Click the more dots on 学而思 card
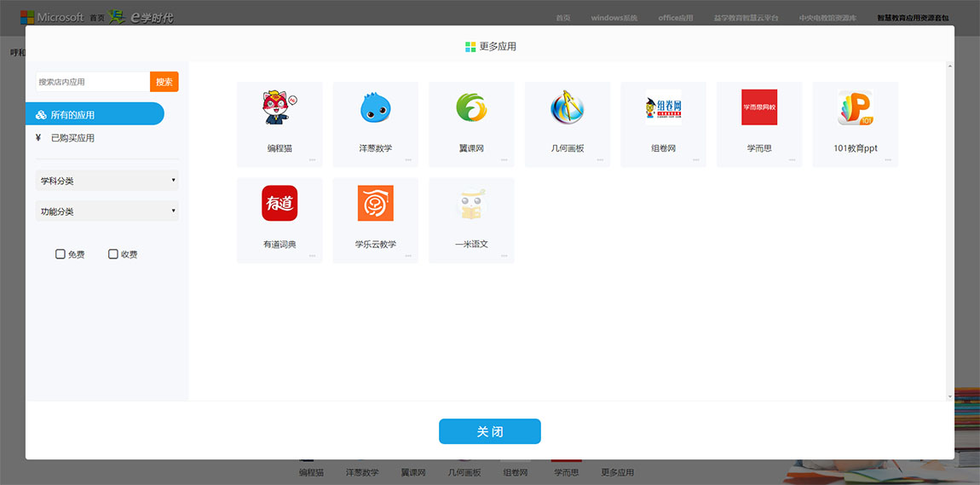This screenshot has height=485, width=980. coord(792,160)
